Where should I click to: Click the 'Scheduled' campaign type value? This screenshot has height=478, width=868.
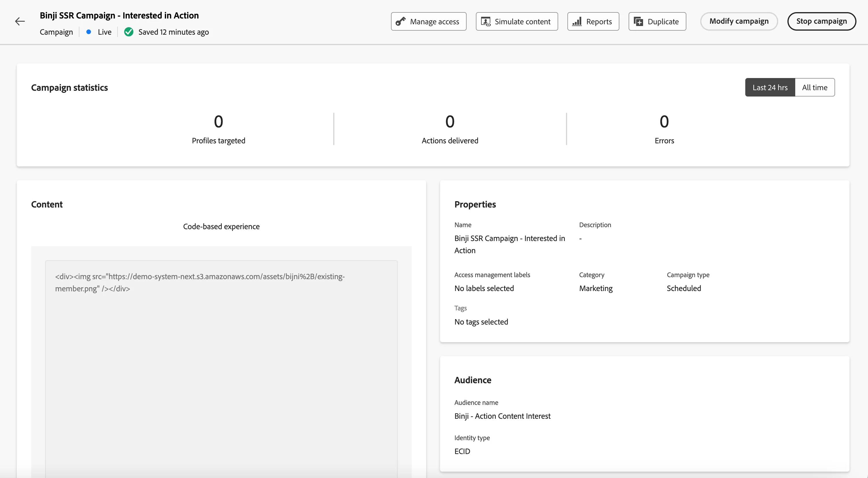[x=684, y=288]
